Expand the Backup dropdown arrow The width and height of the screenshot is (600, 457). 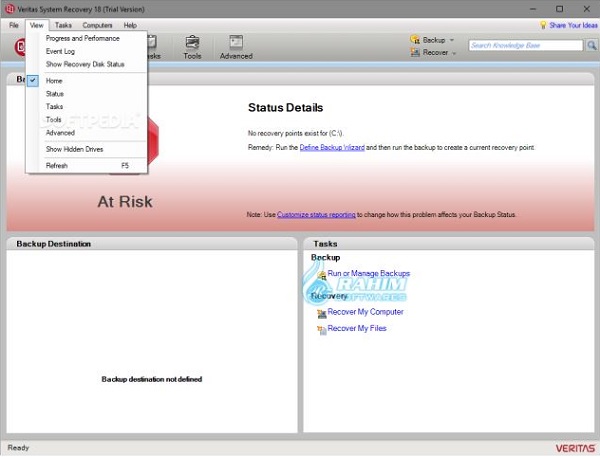tap(452, 40)
